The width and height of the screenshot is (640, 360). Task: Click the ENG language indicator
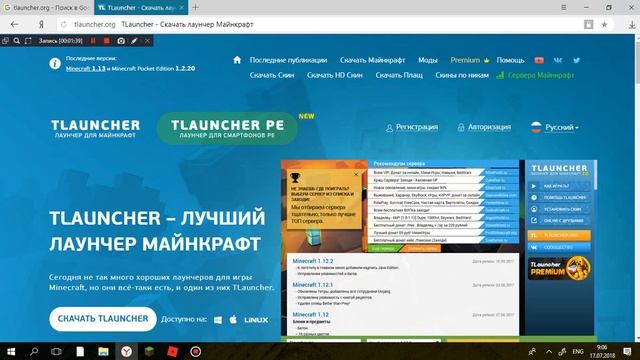point(578,351)
